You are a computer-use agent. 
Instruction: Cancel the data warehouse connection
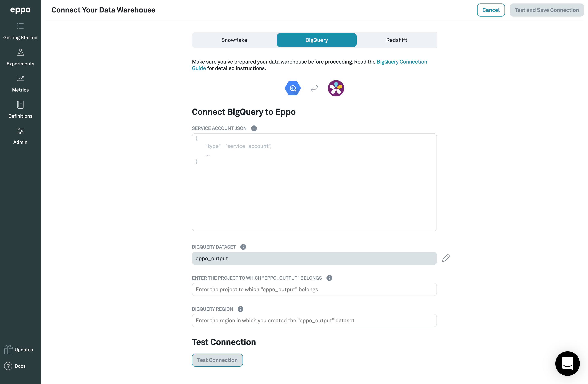[x=491, y=10]
